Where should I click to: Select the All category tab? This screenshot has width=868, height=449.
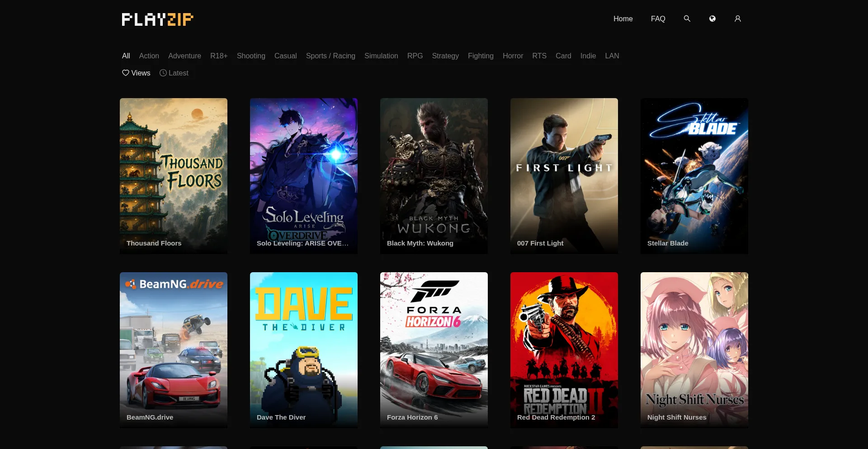126,56
